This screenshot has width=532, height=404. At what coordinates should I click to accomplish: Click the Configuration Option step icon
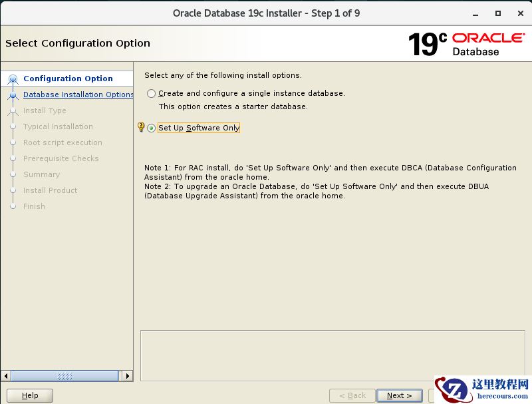coord(13,79)
